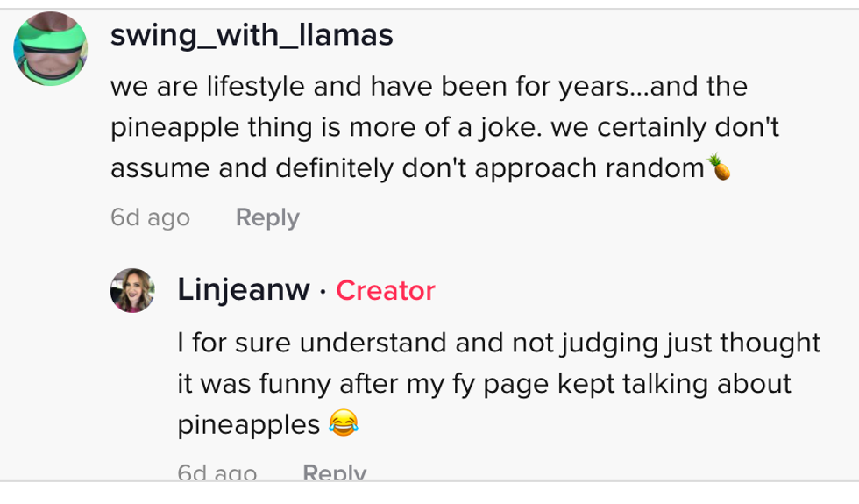Click the laughing-crying emoji in Linjeanw's reply
Viewport: 859px width, 504px height.
coord(344,425)
